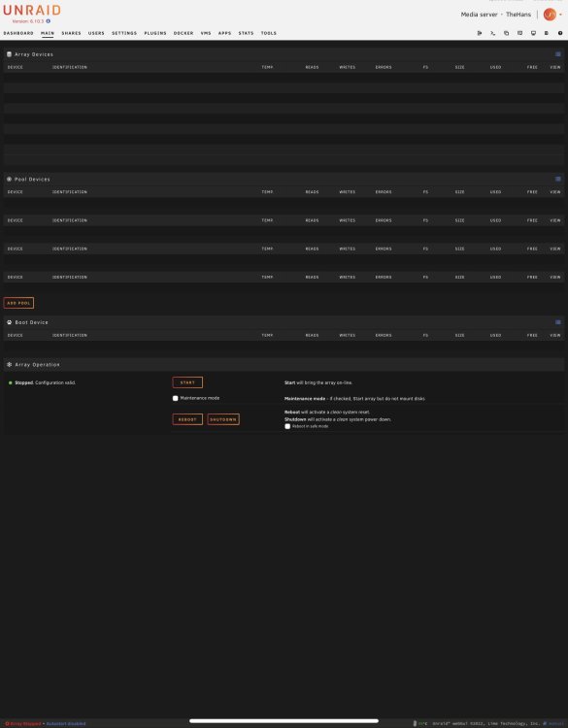568x728 pixels.
Task: Open the Settings tab
Action: (x=124, y=33)
